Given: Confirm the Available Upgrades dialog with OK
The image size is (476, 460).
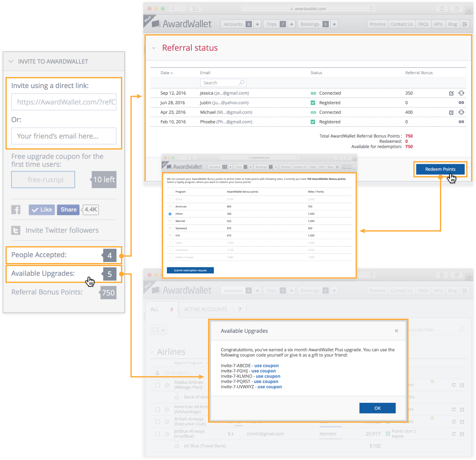Looking at the screenshot, I should click(x=377, y=408).
